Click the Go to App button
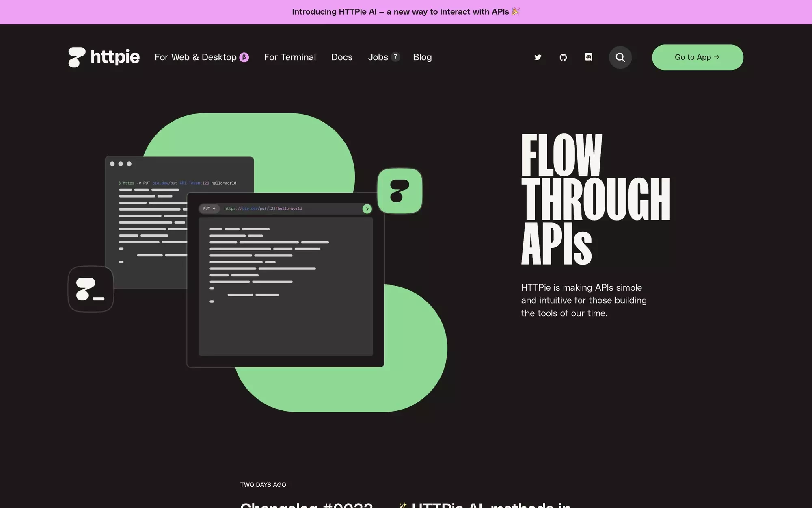 click(698, 57)
